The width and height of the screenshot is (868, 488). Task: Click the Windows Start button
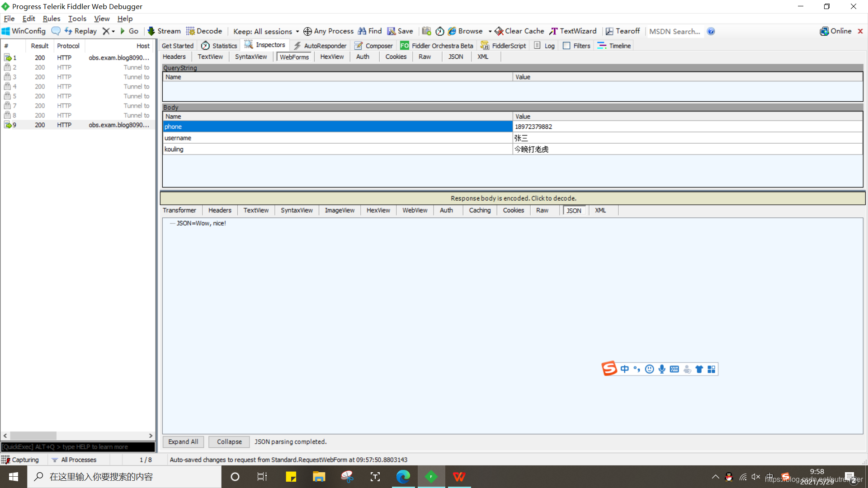[x=13, y=477]
